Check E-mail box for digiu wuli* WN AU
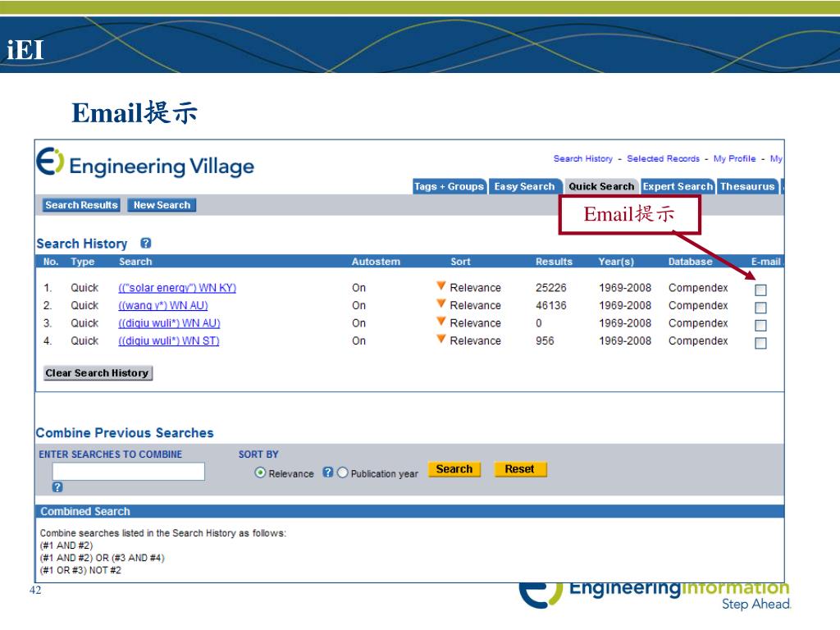Screen dimensions: 840x630 760,325
